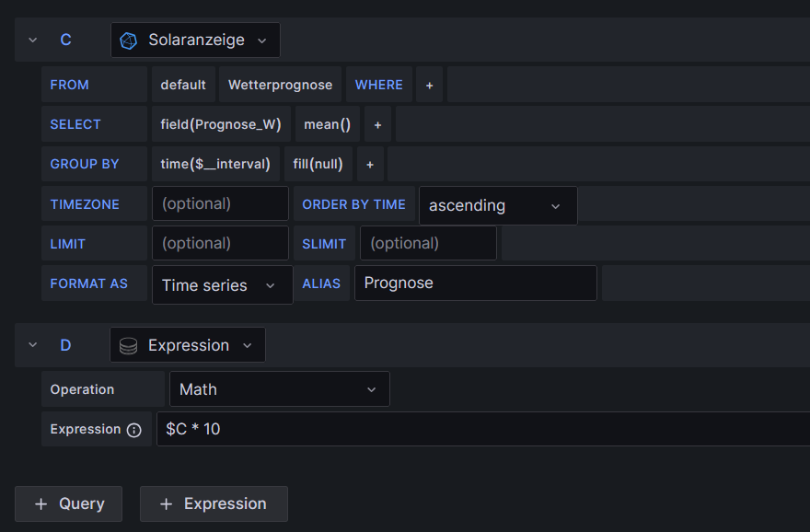Click the plus icon in GROUP BY row
Viewport: 810px width, 532px height.
point(369,164)
